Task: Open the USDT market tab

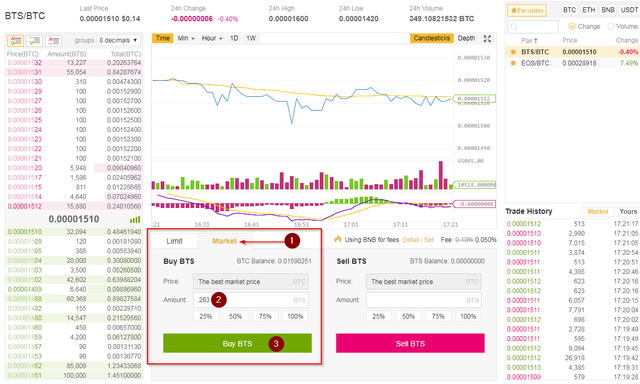Action: point(629,10)
